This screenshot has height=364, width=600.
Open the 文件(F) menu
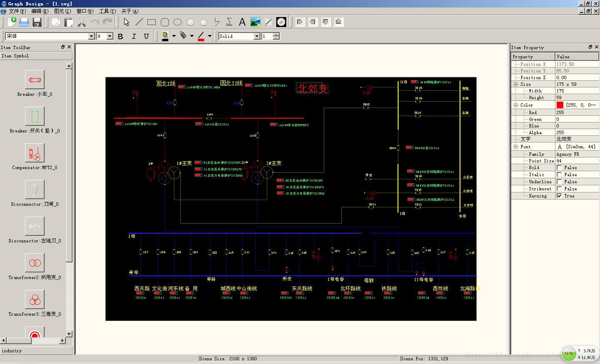[17, 11]
